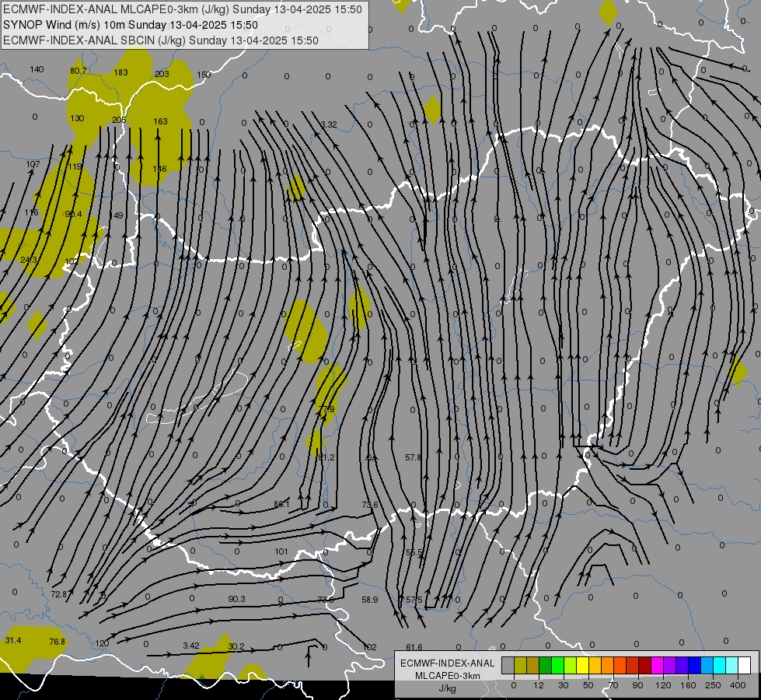Click the dark green legend swatch
761x700 pixels.
click(x=546, y=665)
